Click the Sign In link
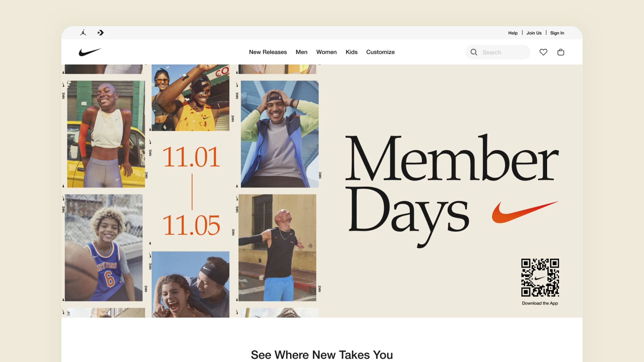This screenshot has height=362, width=644. 557,33
